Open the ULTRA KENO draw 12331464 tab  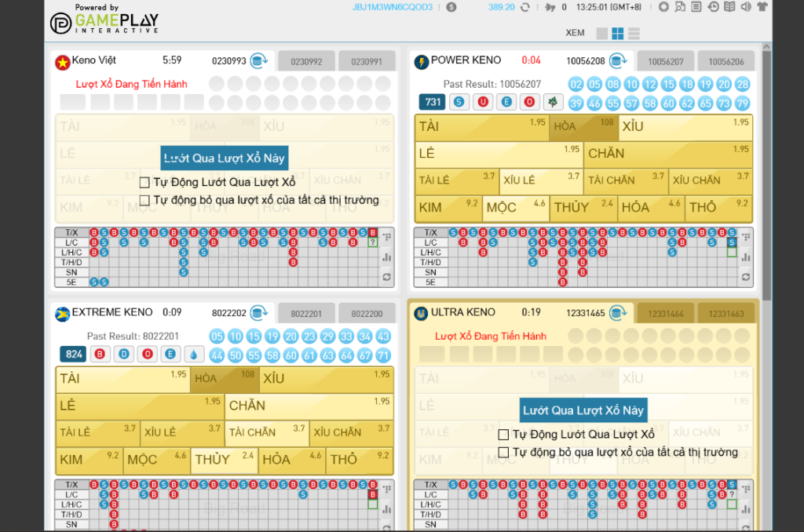tap(666, 314)
